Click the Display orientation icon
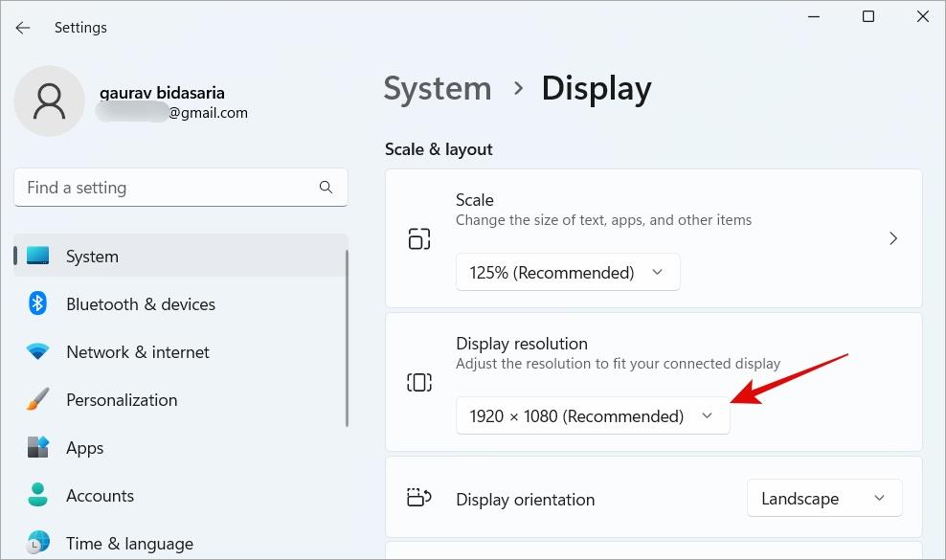The width and height of the screenshot is (946, 560). pyautogui.click(x=419, y=497)
